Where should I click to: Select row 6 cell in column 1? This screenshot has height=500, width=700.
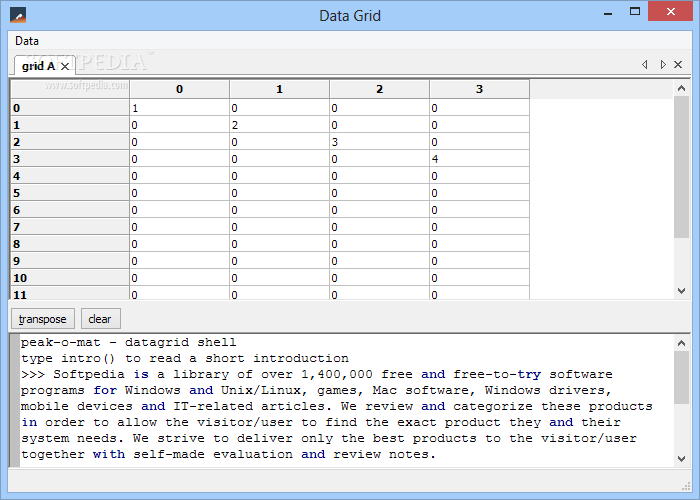279,210
